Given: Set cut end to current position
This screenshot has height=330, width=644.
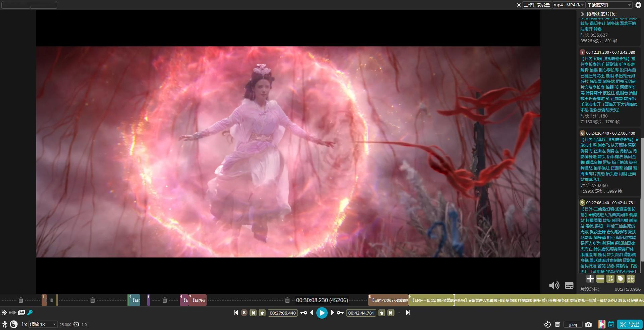Looking at the screenshot, I should pos(382,313).
